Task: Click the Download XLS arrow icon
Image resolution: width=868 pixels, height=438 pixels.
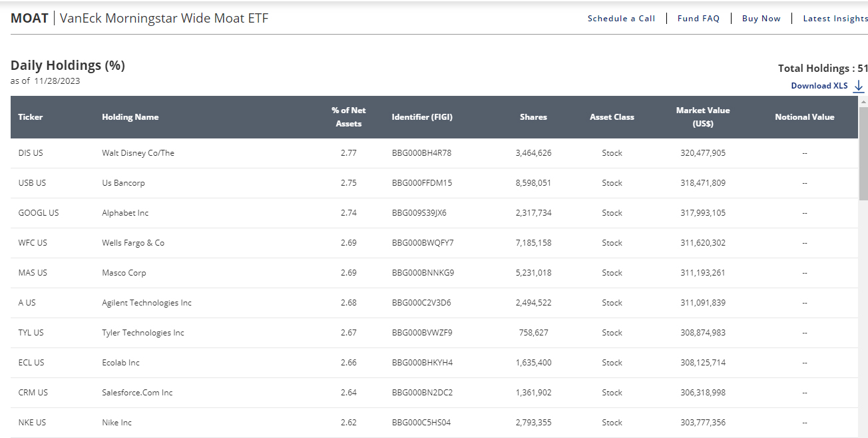Action: [859, 85]
